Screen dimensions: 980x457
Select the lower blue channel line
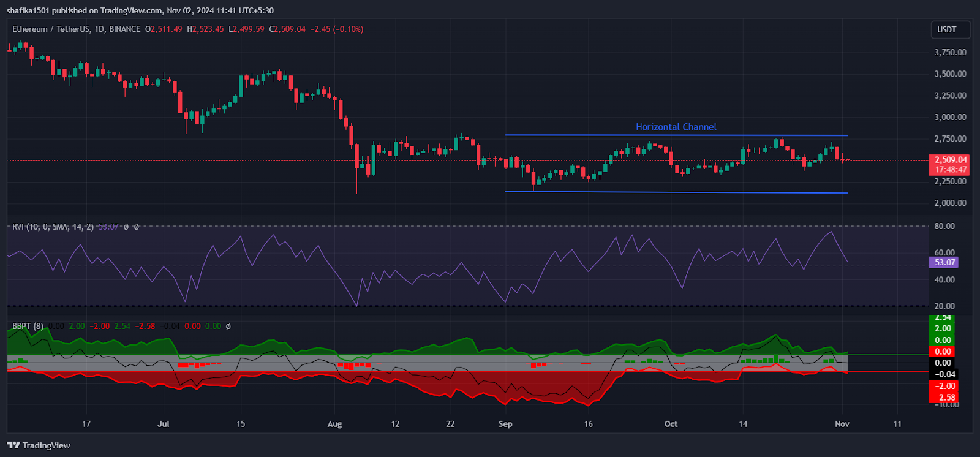point(676,192)
